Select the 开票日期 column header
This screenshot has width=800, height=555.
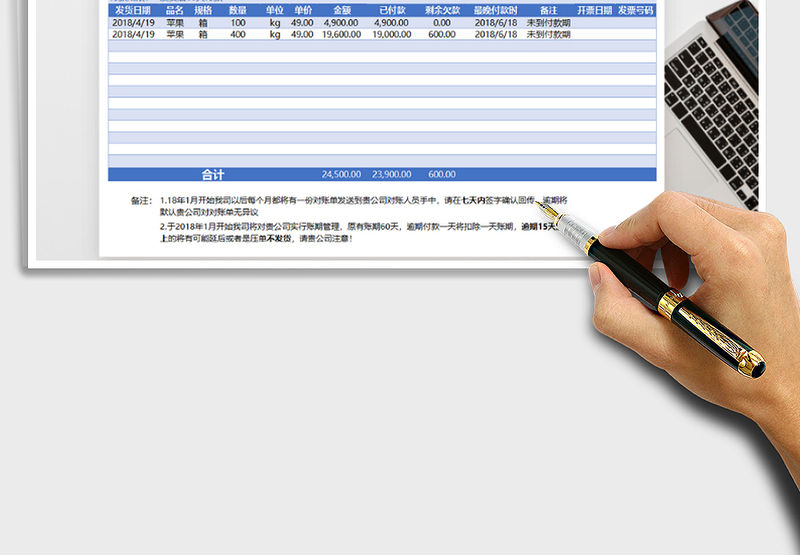(594, 10)
